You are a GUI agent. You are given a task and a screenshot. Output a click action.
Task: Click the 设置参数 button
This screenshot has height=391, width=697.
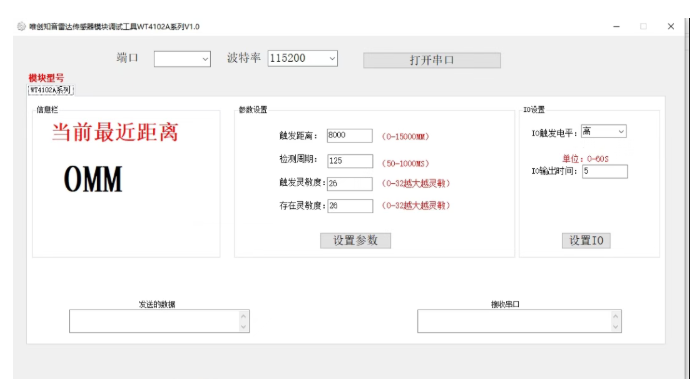[x=355, y=240]
